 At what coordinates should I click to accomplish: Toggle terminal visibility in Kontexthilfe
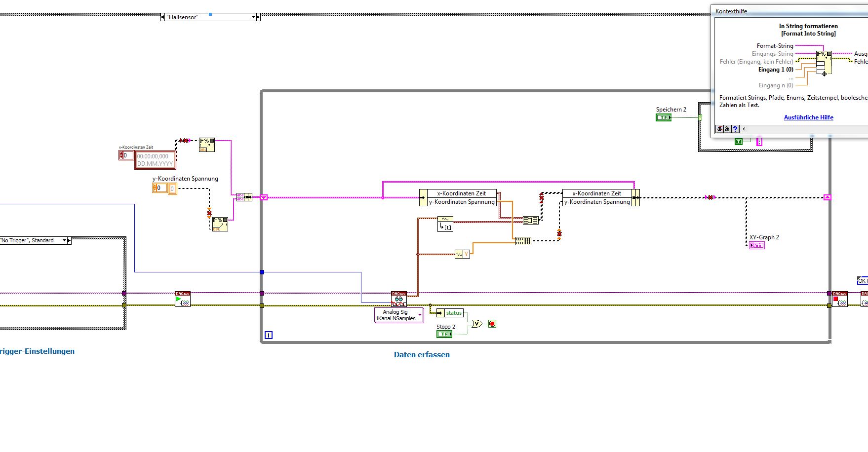pyautogui.click(x=719, y=129)
